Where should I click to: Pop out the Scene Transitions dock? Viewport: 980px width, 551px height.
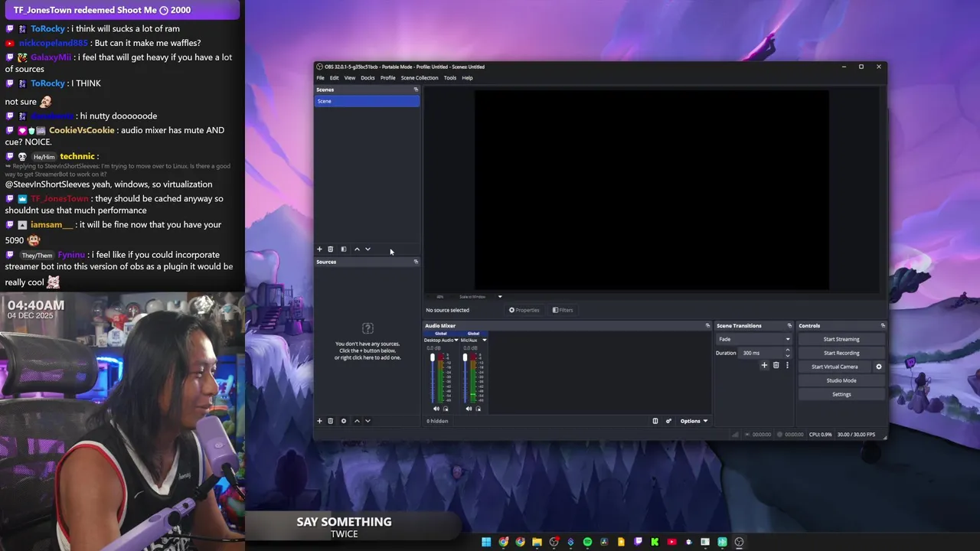tap(789, 326)
